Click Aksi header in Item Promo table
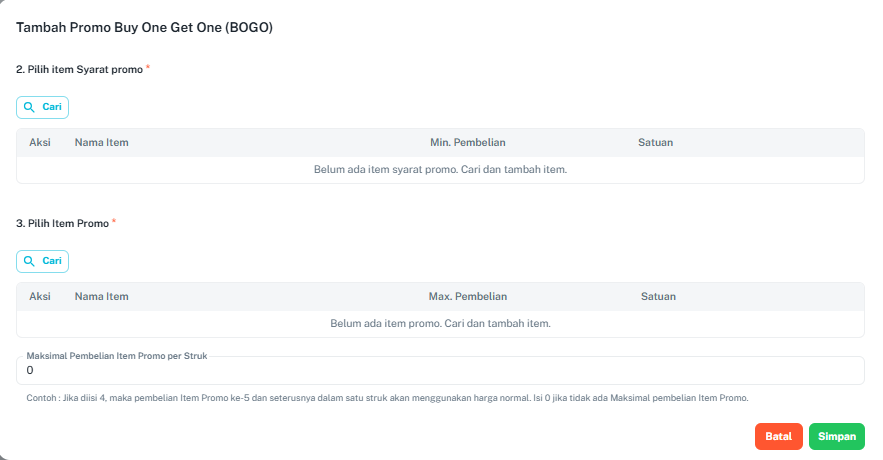Image resolution: width=883 pixels, height=460 pixels. [40, 296]
